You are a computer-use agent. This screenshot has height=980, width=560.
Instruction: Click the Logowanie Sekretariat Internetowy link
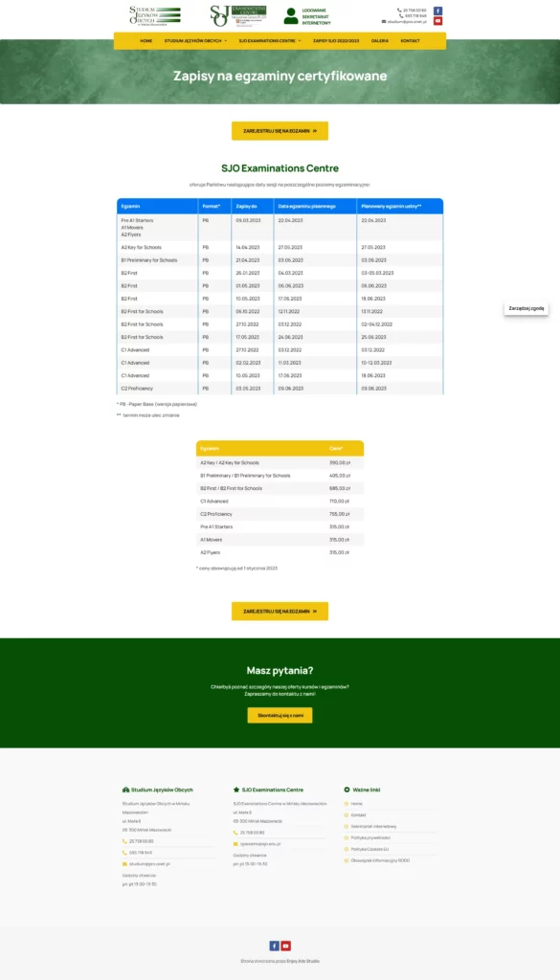pos(316,16)
